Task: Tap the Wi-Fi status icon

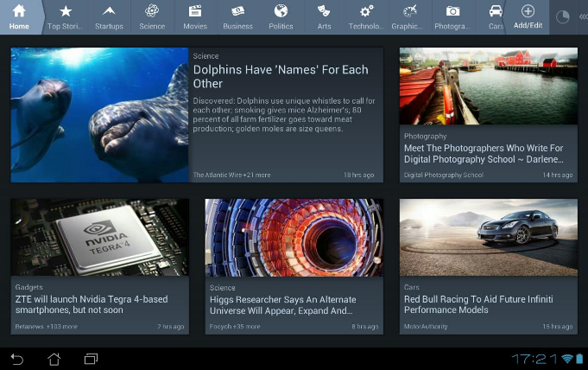Action: point(568,359)
